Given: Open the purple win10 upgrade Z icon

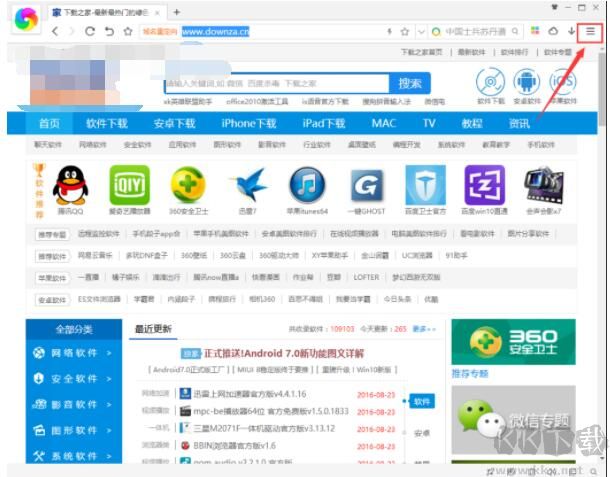Looking at the screenshot, I should [x=485, y=185].
